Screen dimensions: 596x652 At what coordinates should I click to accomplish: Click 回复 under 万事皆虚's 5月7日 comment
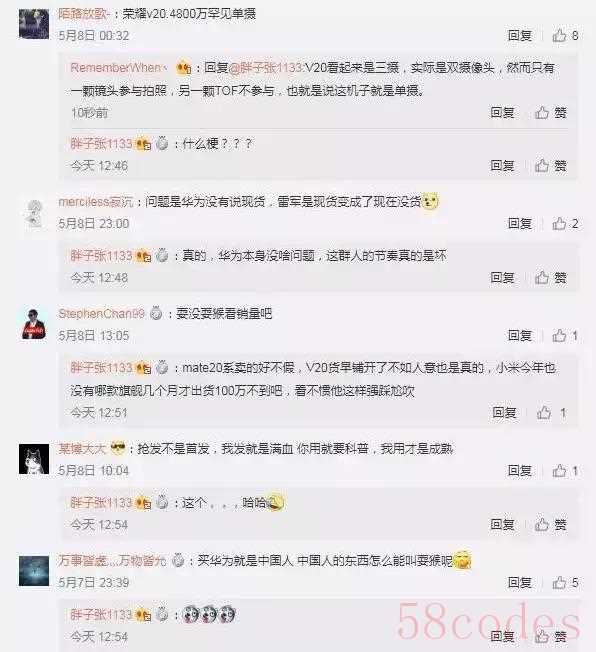[519, 583]
